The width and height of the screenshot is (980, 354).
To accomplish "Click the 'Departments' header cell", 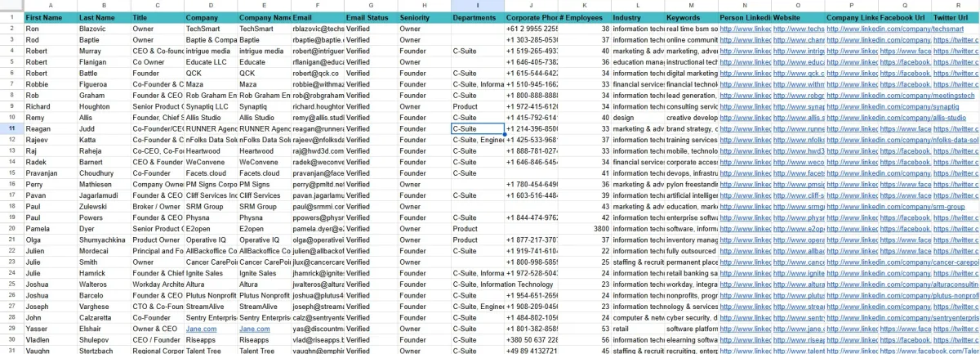I will 477,17.
